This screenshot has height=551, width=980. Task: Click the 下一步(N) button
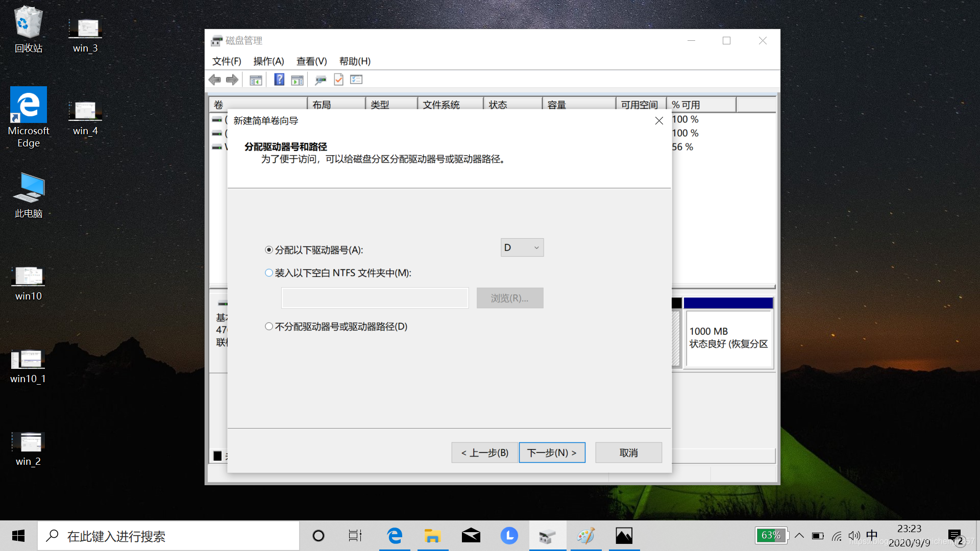(x=552, y=453)
